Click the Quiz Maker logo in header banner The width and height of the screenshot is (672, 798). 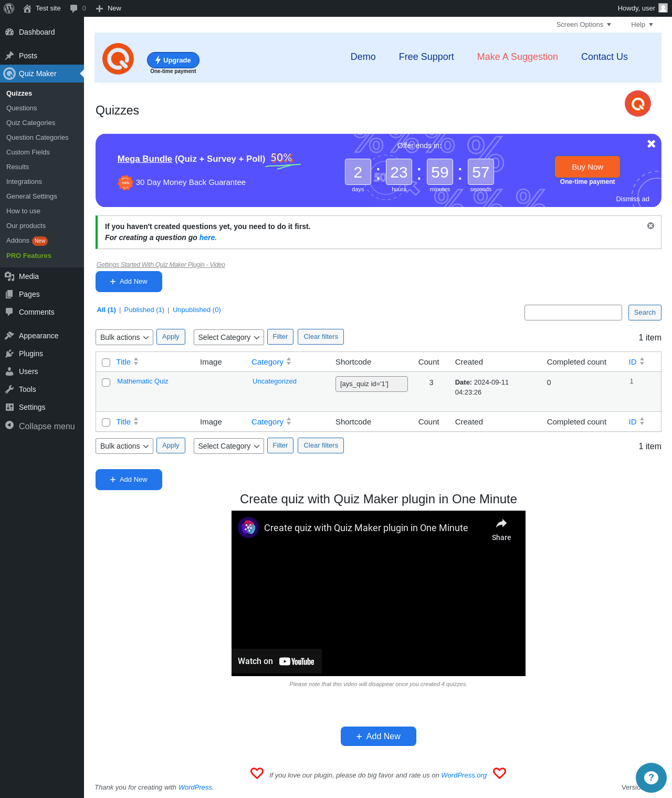tap(118, 59)
